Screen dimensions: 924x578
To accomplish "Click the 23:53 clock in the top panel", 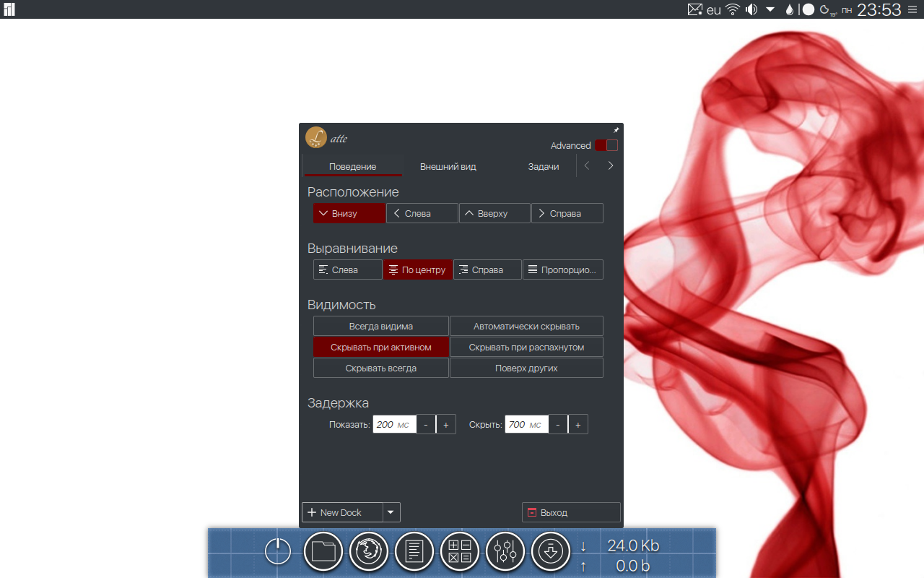I will click(x=879, y=9).
